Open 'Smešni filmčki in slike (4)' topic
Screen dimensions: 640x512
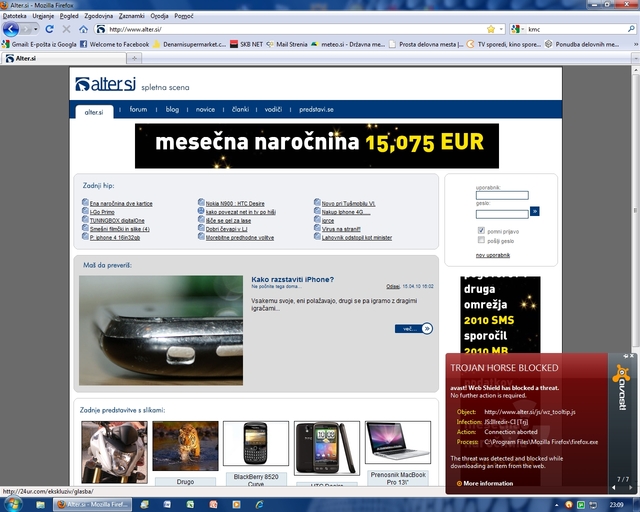coord(120,229)
